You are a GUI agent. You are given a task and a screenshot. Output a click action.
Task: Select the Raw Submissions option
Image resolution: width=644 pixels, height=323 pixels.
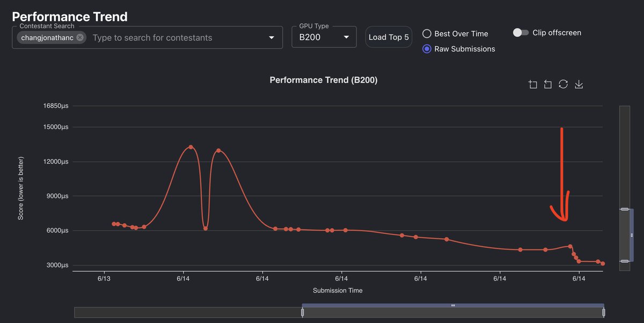click(458, 49)
